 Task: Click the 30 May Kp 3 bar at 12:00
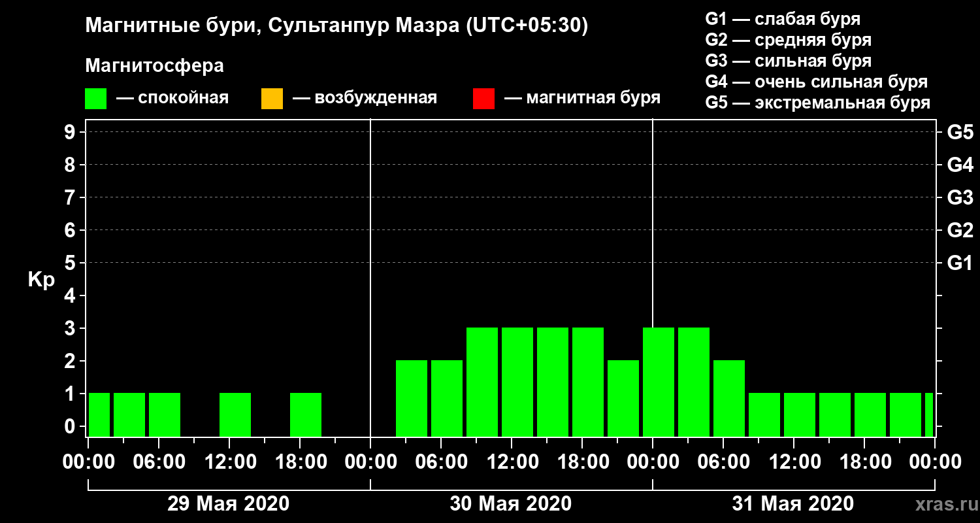[x=517, y=382]
